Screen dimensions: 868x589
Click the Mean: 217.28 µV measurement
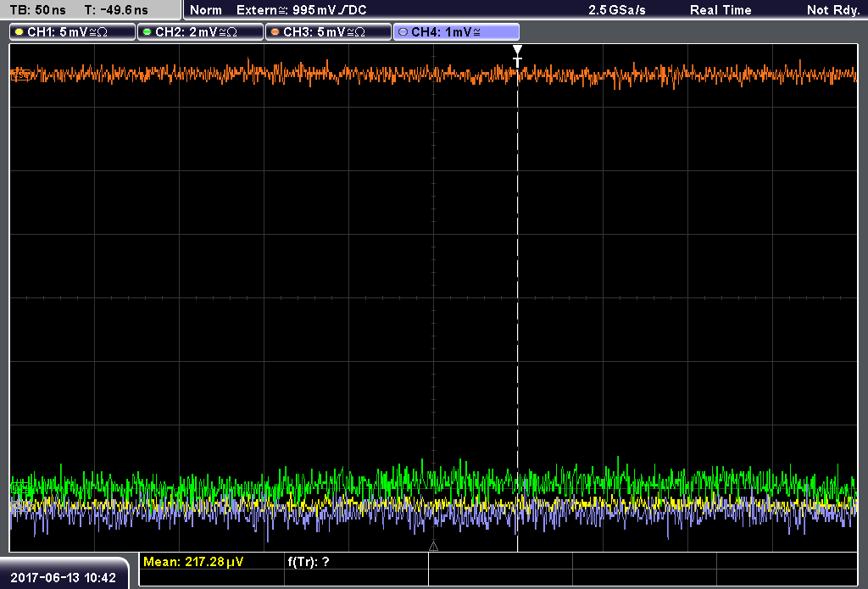[193, 562]
